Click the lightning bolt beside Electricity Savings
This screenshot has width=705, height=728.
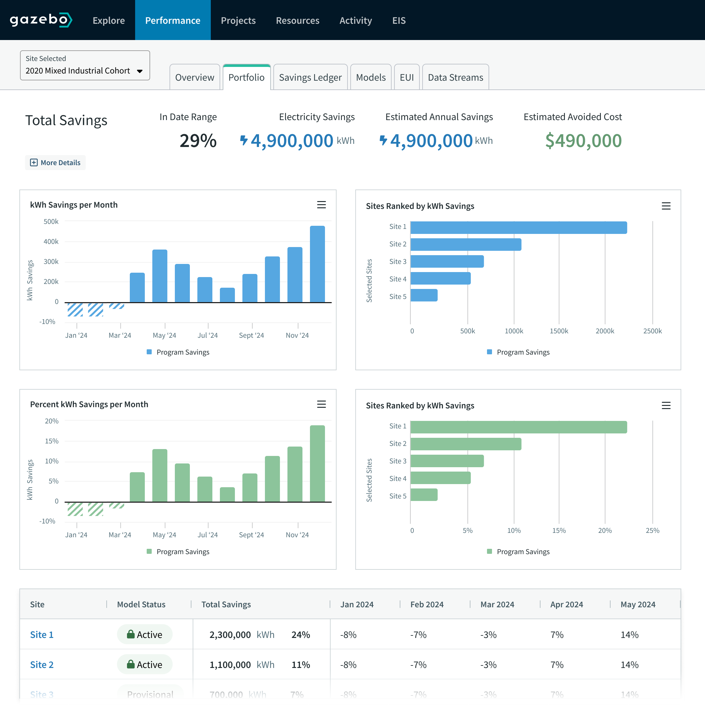(244, 141)
